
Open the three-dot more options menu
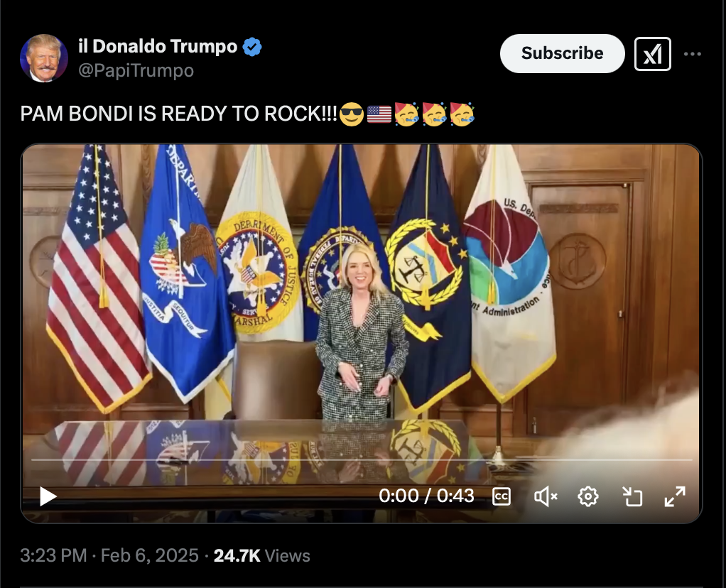coord(692,54)
